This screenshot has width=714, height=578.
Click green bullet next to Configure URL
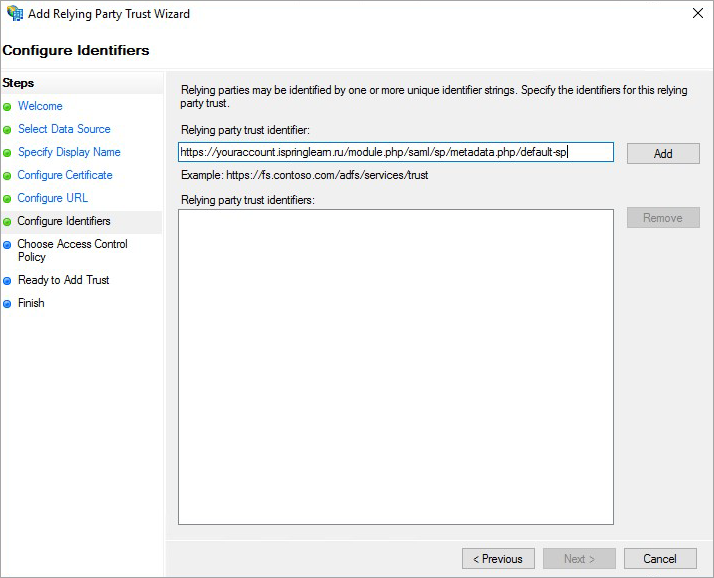click(7, 199)
